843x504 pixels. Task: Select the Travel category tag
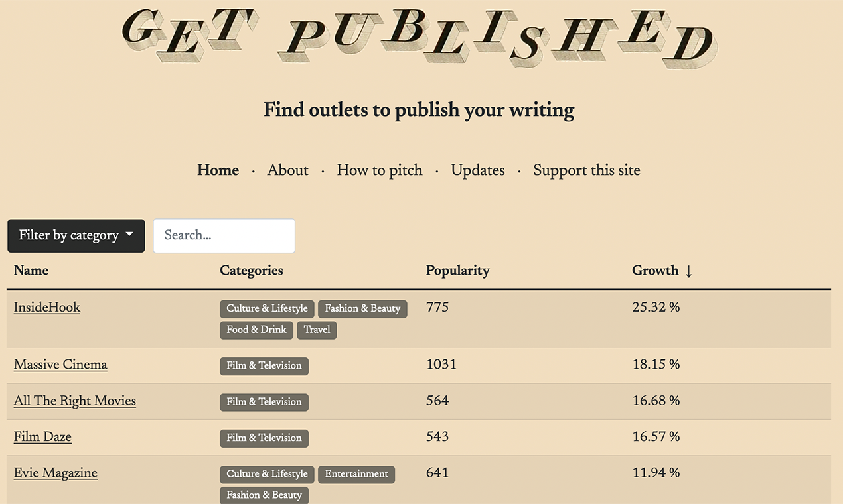tap(317, 330)
